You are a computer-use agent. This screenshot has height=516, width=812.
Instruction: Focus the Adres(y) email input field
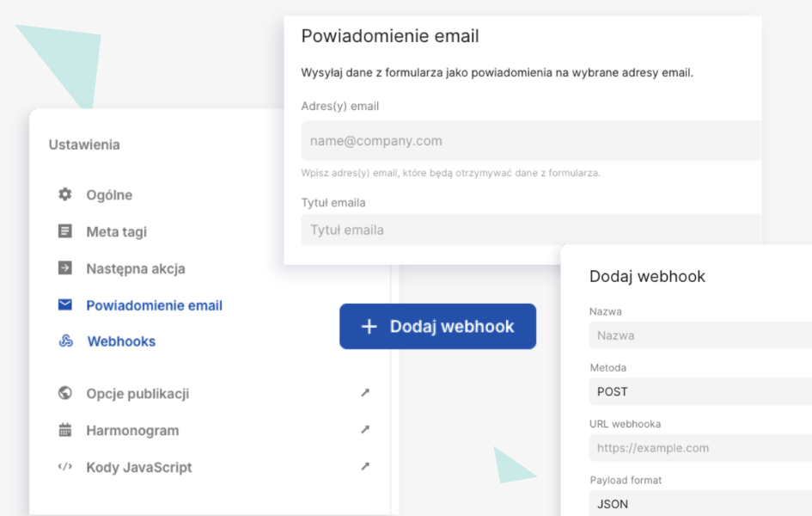[531, 141]
